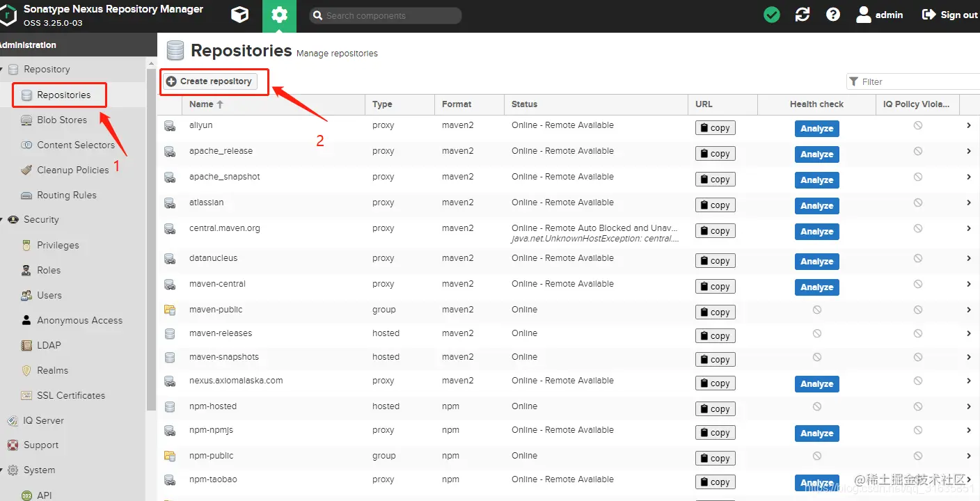Viewport: 980px width, 501px height.
Task: Click the Anonymous Access person icon
Action: click(x=26, y=320)
